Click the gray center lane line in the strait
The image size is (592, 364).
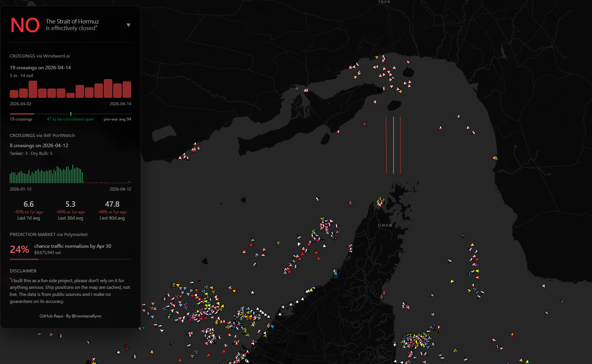pyautogui.click(x=393, y=145)
